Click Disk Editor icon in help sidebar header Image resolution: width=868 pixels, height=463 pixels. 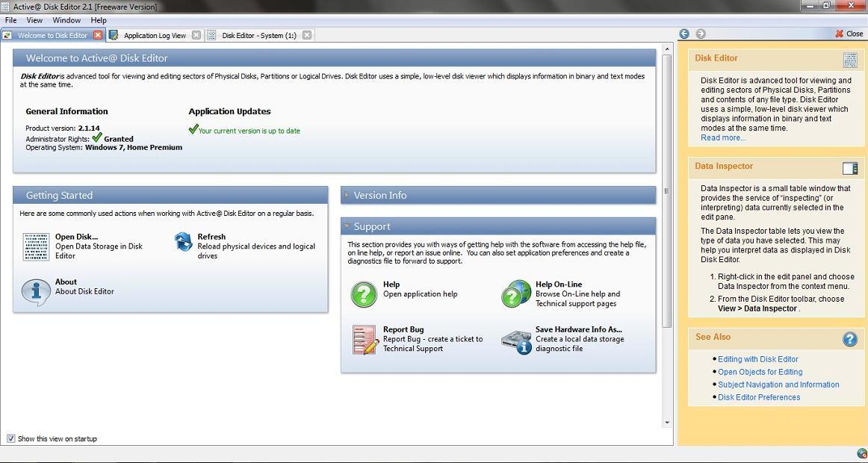tap(850, 59)
